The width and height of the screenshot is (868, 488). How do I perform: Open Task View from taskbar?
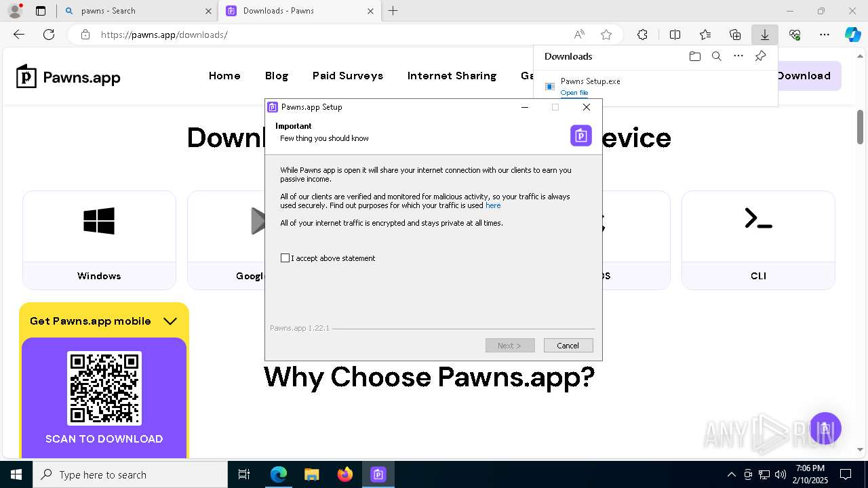pos(244,474)
